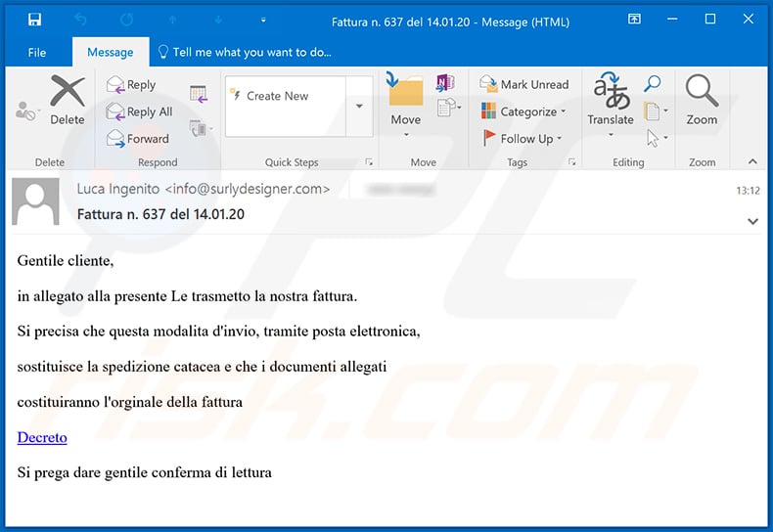This screenshot has height=532, width=773.
Task: Click the Redo icon in the title bar
Action: click(126, 20)
